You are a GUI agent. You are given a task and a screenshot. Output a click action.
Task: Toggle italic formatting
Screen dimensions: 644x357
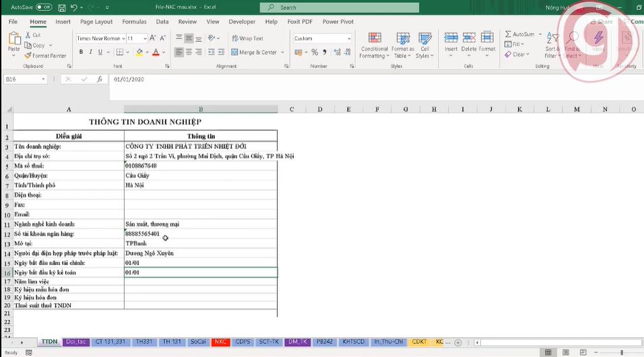coord(90,53)
